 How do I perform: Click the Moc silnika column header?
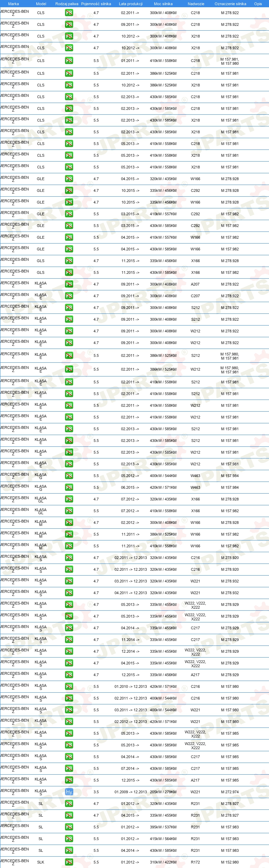click(x=163, y=4)
